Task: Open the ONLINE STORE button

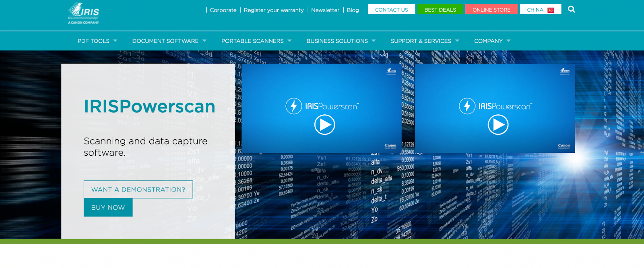Action: click(491, 9)
